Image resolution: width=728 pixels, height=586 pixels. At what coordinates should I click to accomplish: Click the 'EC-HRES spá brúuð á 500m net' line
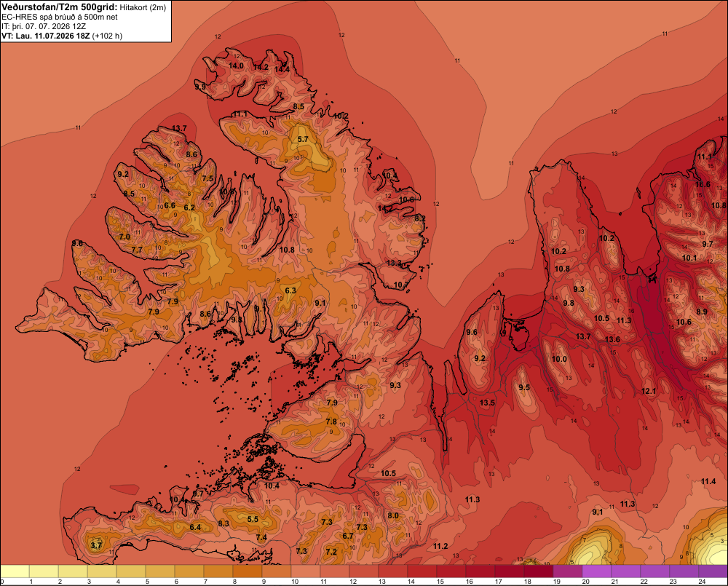[60, 17]
